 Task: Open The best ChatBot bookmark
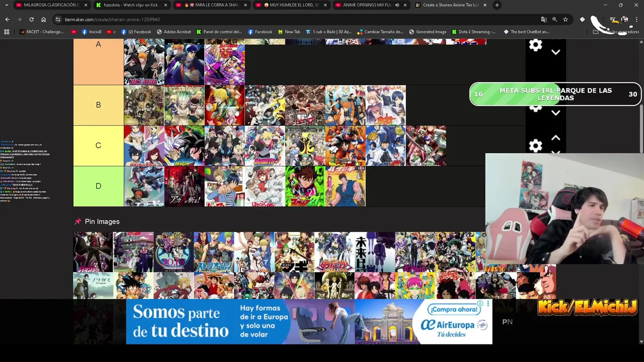[x=526, y=32]
